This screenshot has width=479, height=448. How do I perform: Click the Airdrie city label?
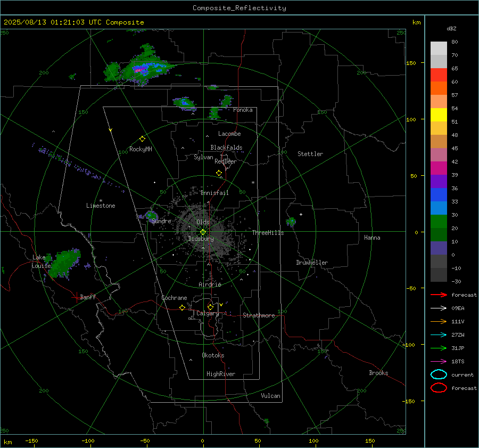[210, 284]
